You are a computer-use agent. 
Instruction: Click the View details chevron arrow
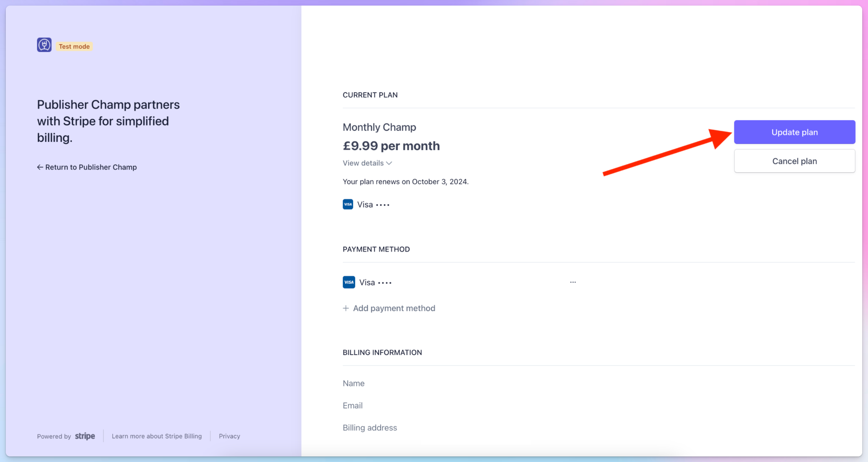(389, 163)
